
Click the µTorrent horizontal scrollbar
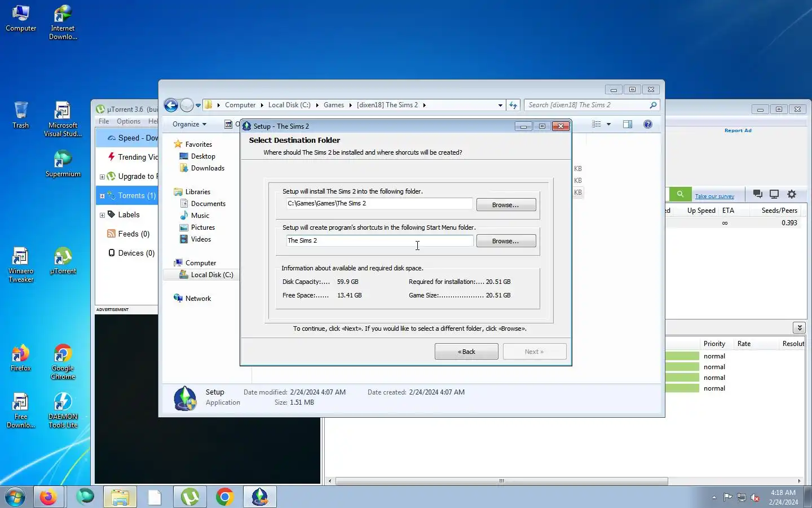point(502,481)
